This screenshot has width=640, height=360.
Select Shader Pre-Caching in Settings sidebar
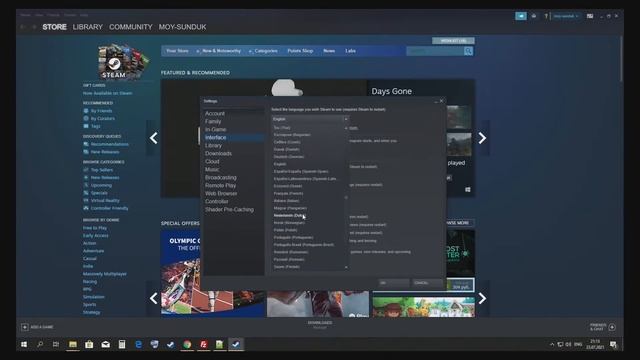click(x=233, y=209)
